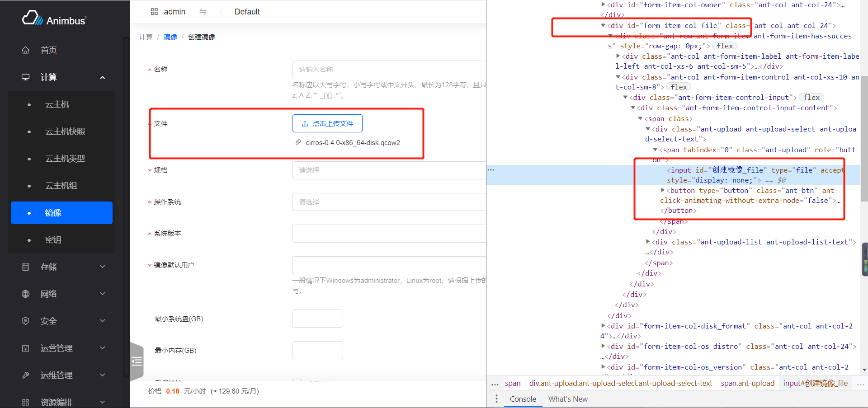Image resolution: width=868 pixels, height=408 pixels.
Task: Click the 运营管理 sidebar icon
Action: click(x=26, y=348)
